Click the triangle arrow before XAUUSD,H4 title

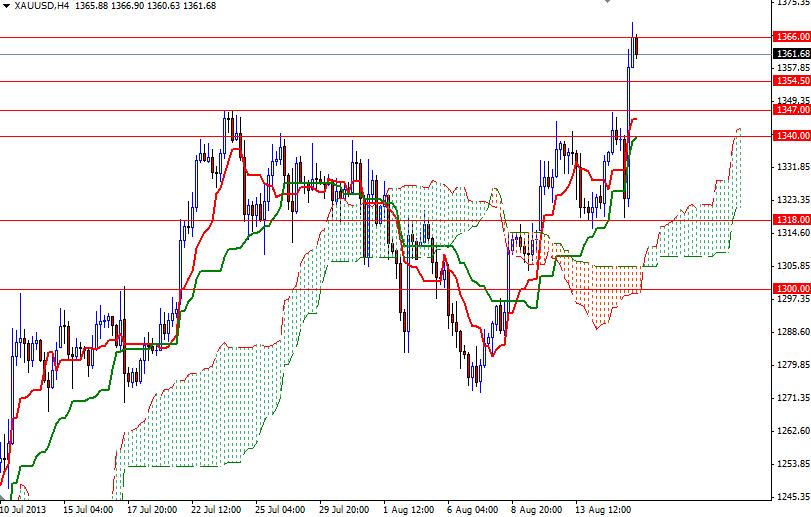6,6
